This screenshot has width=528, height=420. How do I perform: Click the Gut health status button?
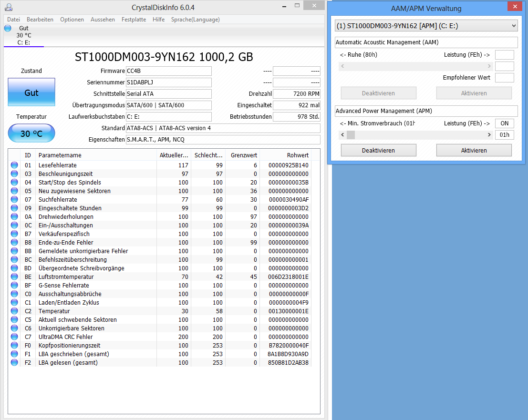[x=31, y=92]
